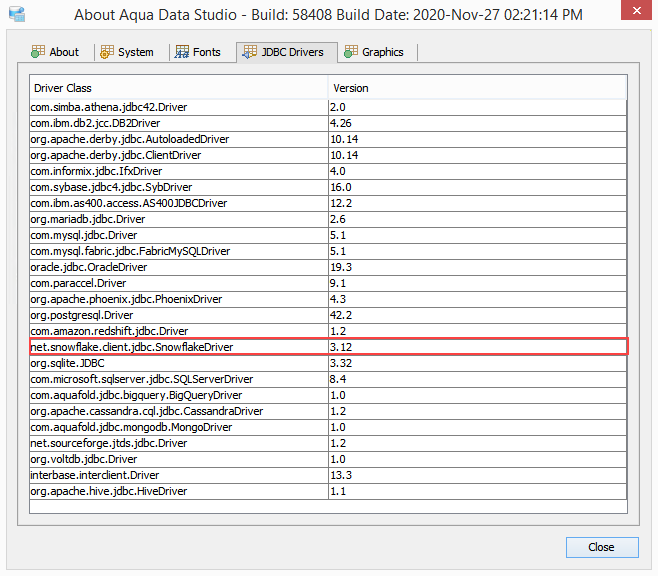Open the Graphics tab

coord(374,52)
